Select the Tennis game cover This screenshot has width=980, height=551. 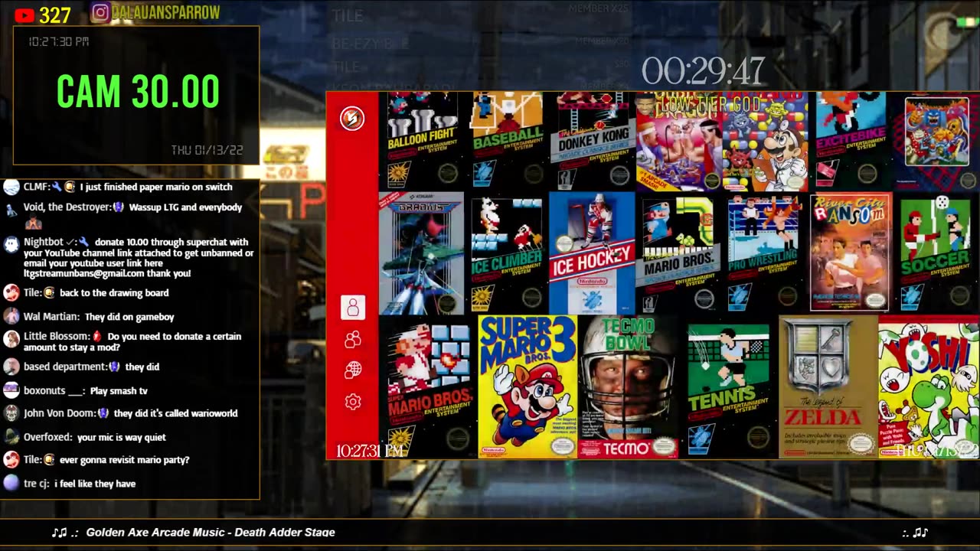(x=728, y=387)
